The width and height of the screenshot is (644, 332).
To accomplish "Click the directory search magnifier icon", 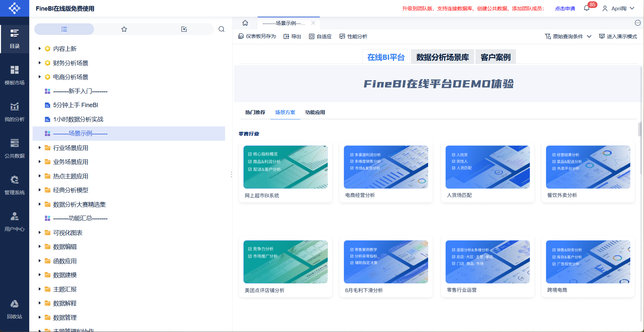I will click(221, 29).
